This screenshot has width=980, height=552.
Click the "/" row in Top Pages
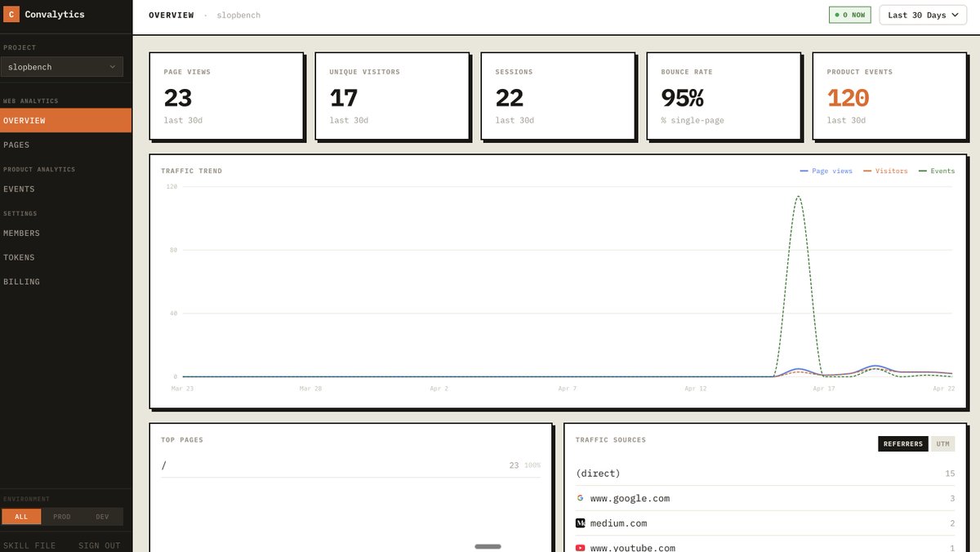350,465
